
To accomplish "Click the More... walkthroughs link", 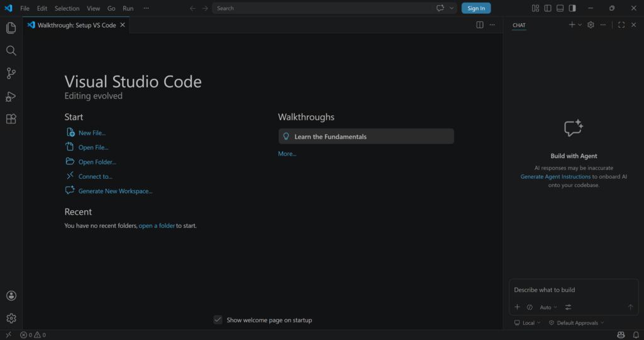I will click(287, 154).
